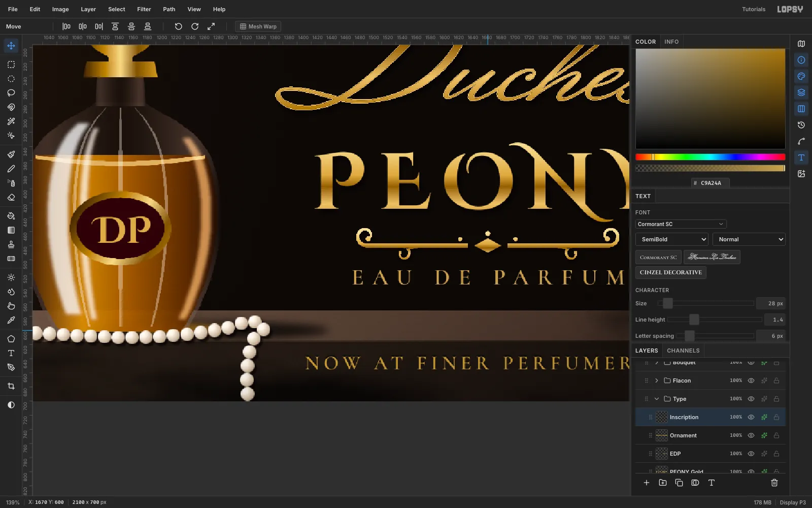Apply the Cormorant SC font preset button
This screenshot has height=508, width=812.
pos(658,257)
